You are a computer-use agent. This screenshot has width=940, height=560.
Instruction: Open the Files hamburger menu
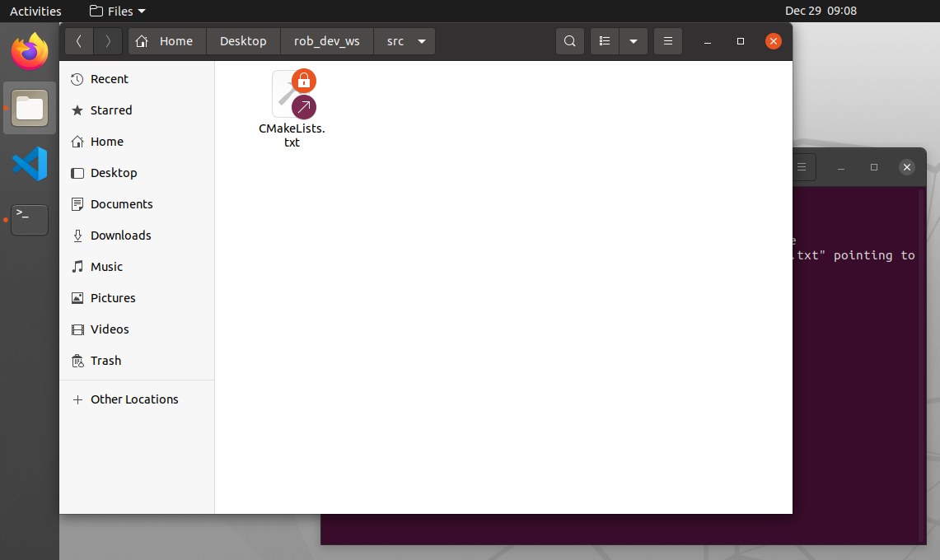[668, 41]
